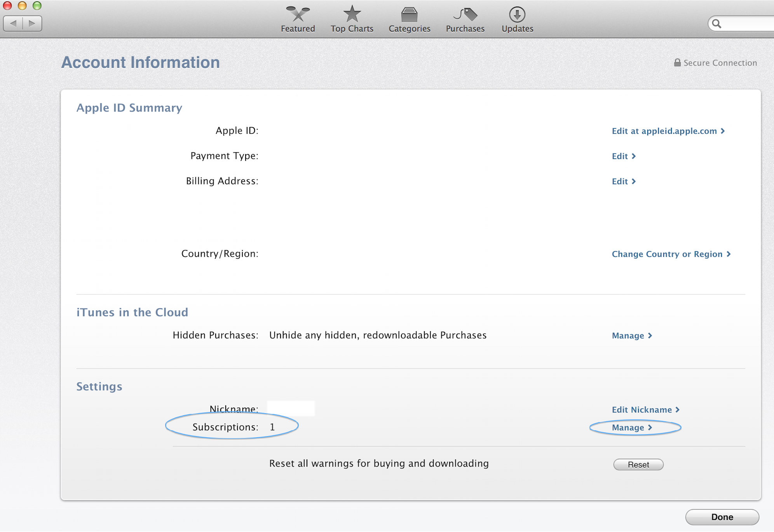Click the Edit Nickname link
Screen dimensions: 774x532
pos(645,410)
